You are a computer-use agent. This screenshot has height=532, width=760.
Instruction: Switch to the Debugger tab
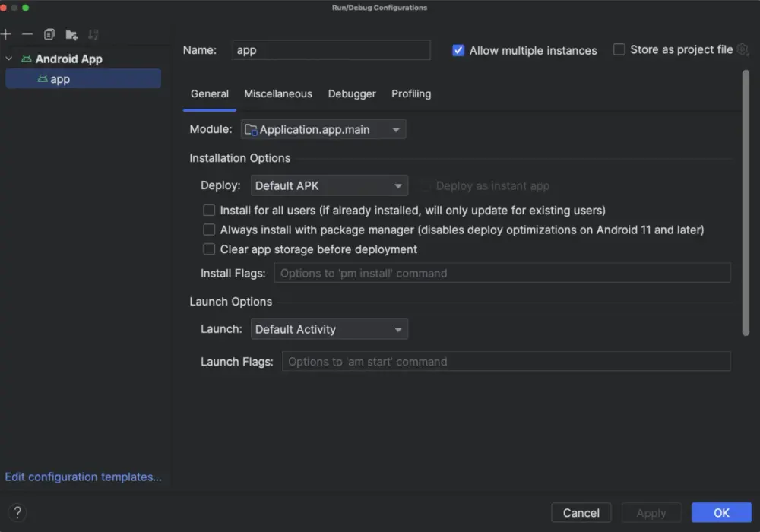[352, 93]
